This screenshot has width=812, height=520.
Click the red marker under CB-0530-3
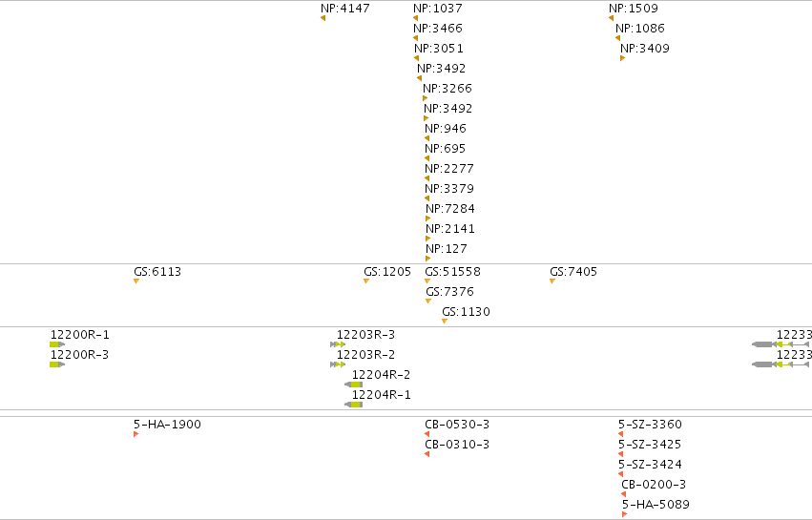[427, 434]
